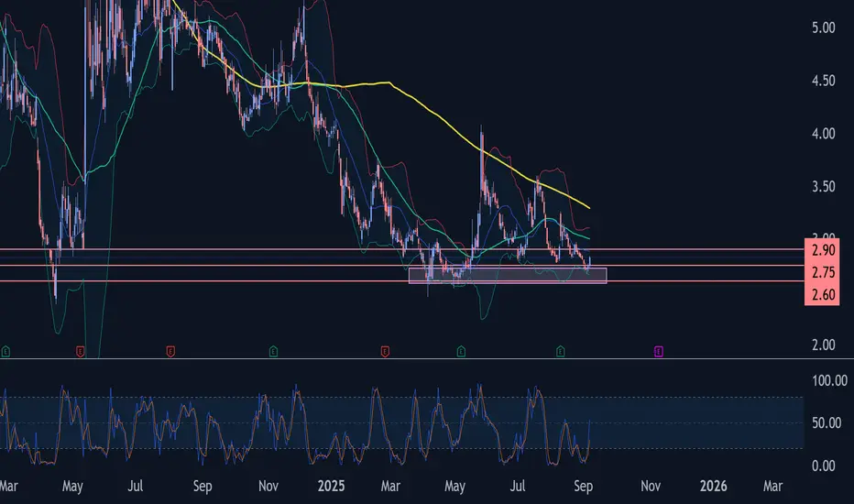
Task: Click the 100.00 oscillator axis value
Action: [x=829, y=380]
